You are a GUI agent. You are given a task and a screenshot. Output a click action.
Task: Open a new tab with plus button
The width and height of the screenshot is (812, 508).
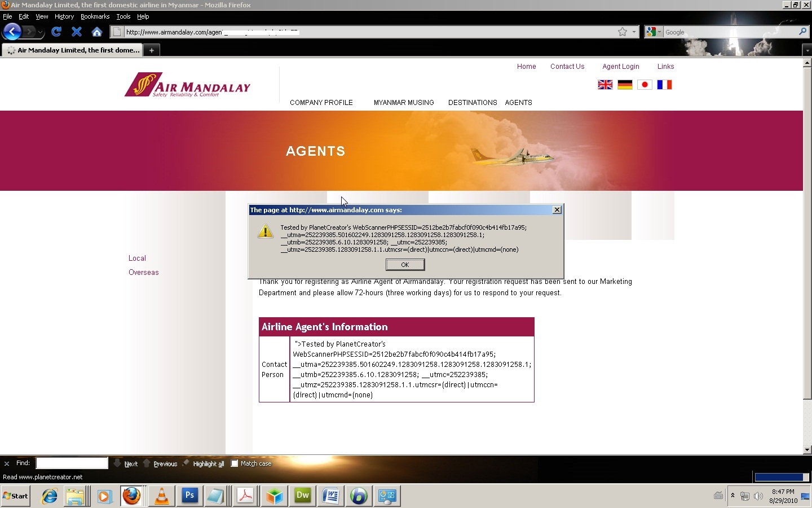click(151, 50)
